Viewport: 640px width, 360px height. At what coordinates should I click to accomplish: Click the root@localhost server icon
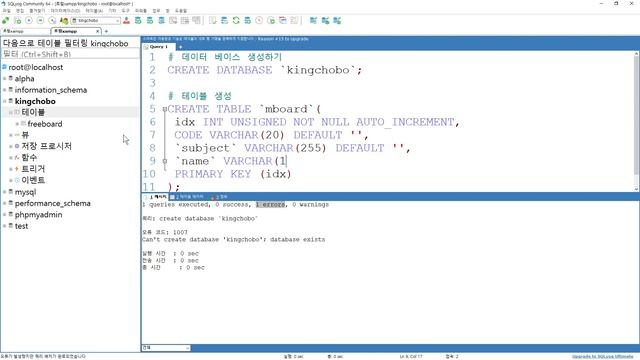[4, 67]
